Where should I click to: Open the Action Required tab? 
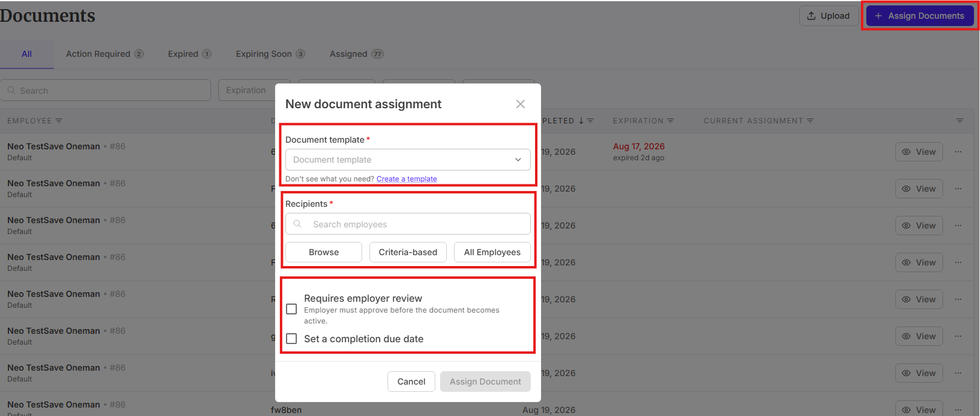point(105,54)
